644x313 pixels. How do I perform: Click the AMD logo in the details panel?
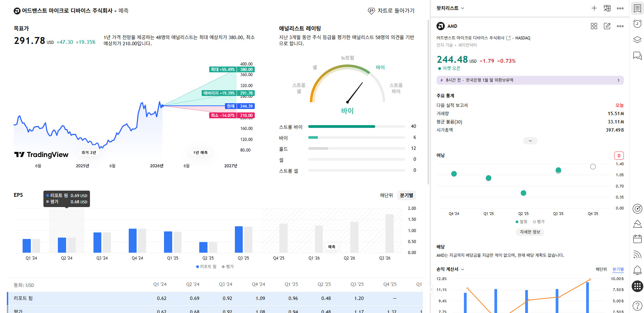coord(441,26)
